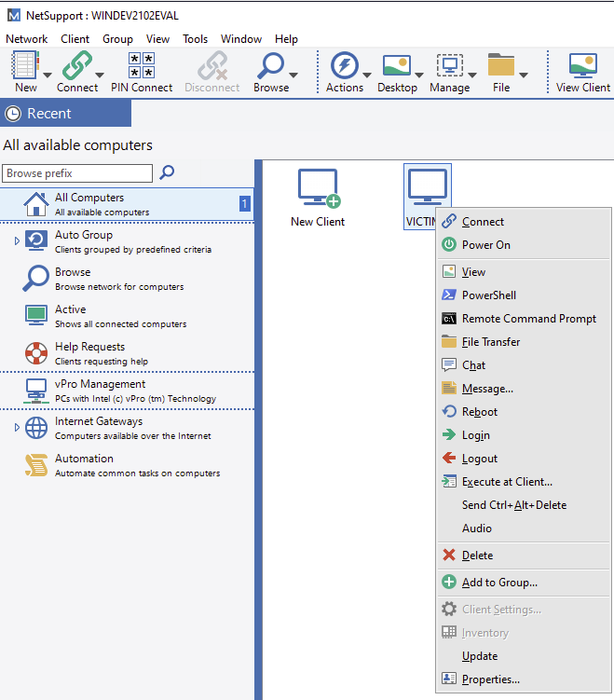Open the Help menu

286,39
